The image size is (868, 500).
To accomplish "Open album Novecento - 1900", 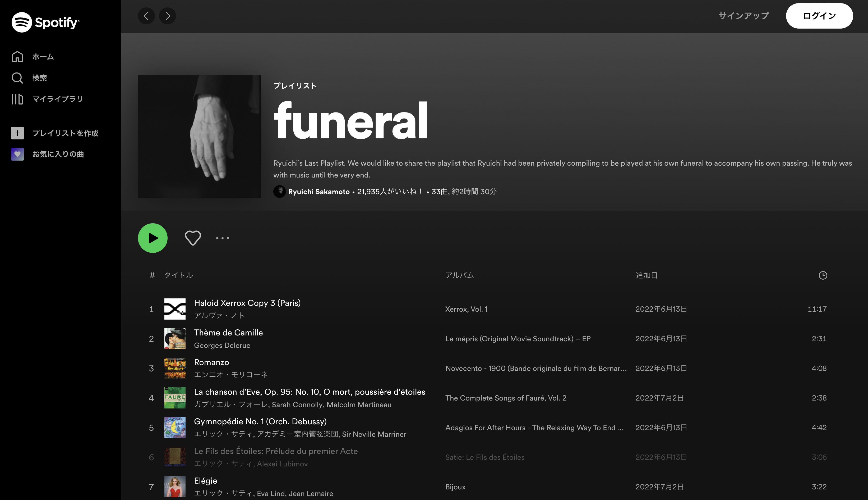I will tap(536, 368).
